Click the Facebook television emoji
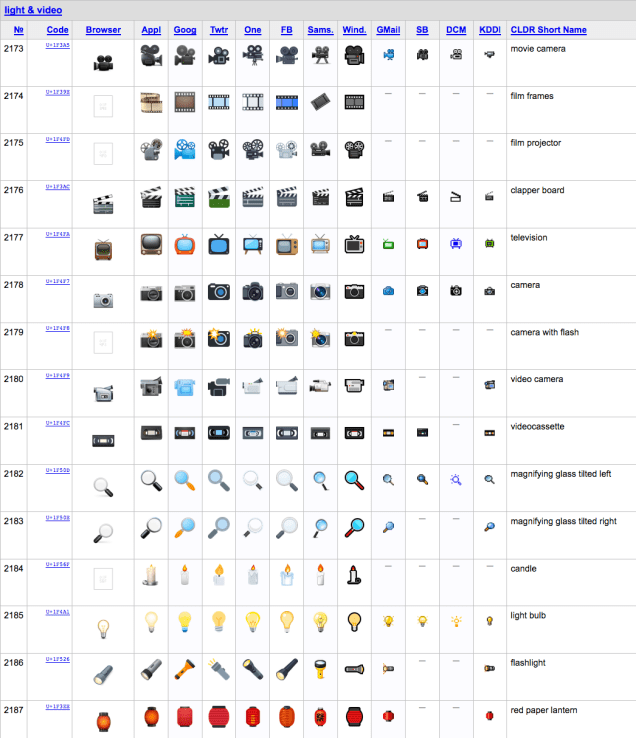Image resolution: width=636 pixels, height=738 pixels. [287, 244]
